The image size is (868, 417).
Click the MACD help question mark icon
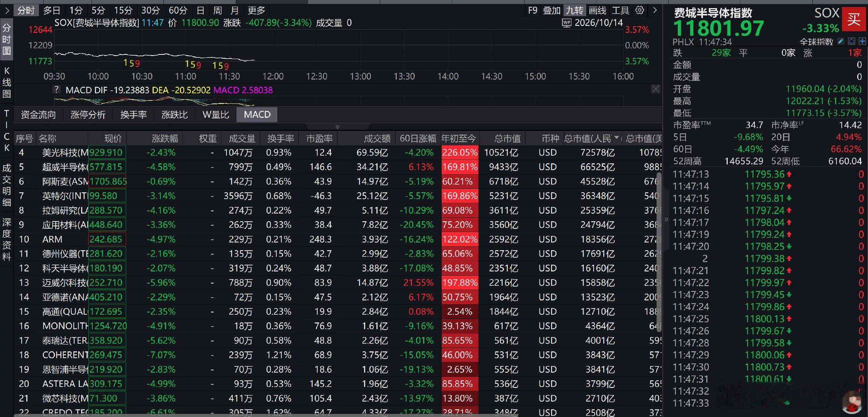click(56, 90)
